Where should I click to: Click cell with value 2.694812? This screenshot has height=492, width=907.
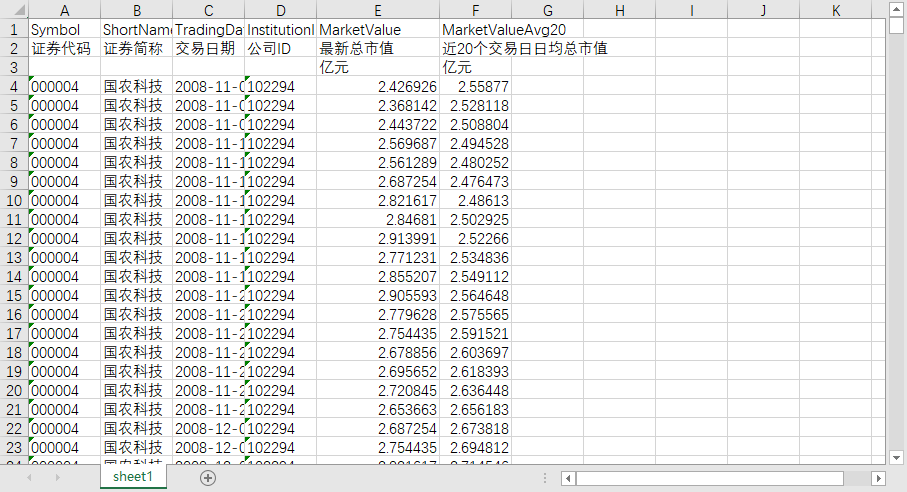coord(475,448)
